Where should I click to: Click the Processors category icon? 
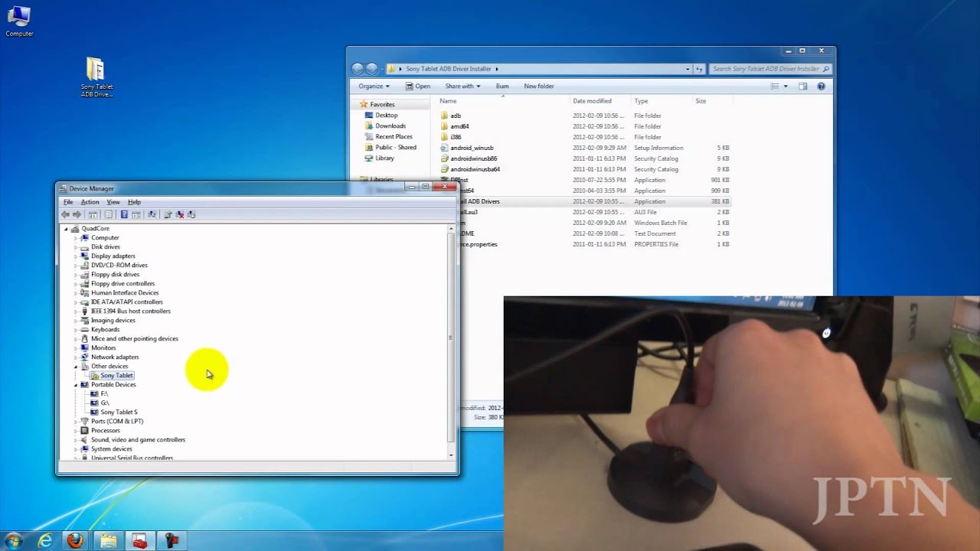pos(85,431)
